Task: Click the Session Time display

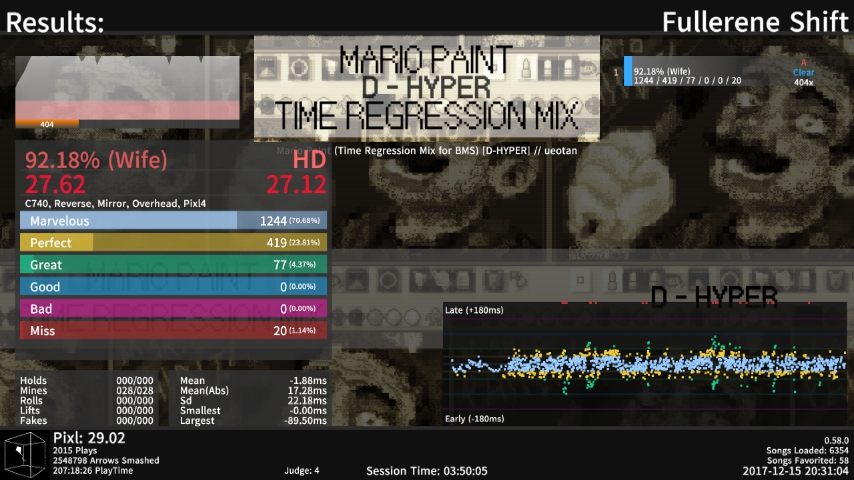Action: click(x=426, y=470)
